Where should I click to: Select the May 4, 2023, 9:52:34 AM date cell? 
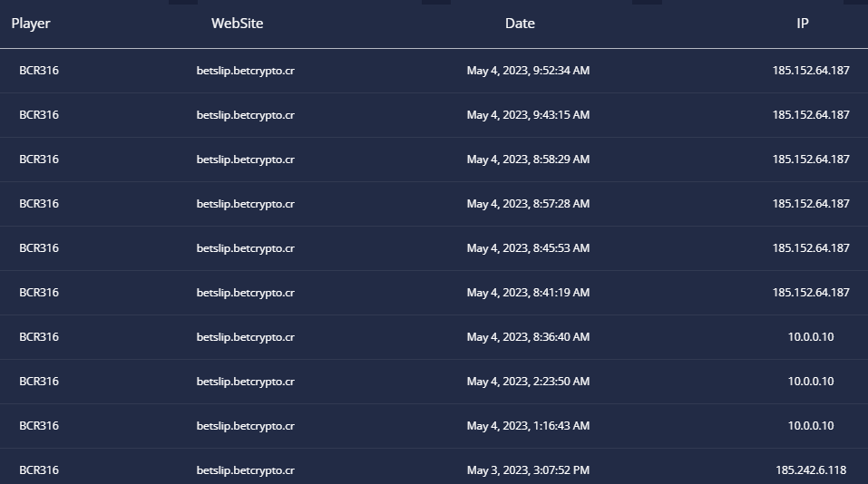[528, 71]
